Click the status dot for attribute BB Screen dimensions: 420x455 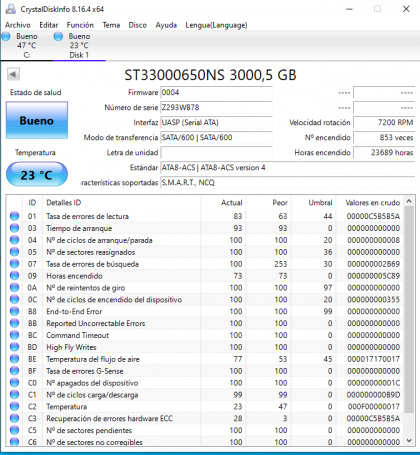pyautogui.click(x=14, y=323)
